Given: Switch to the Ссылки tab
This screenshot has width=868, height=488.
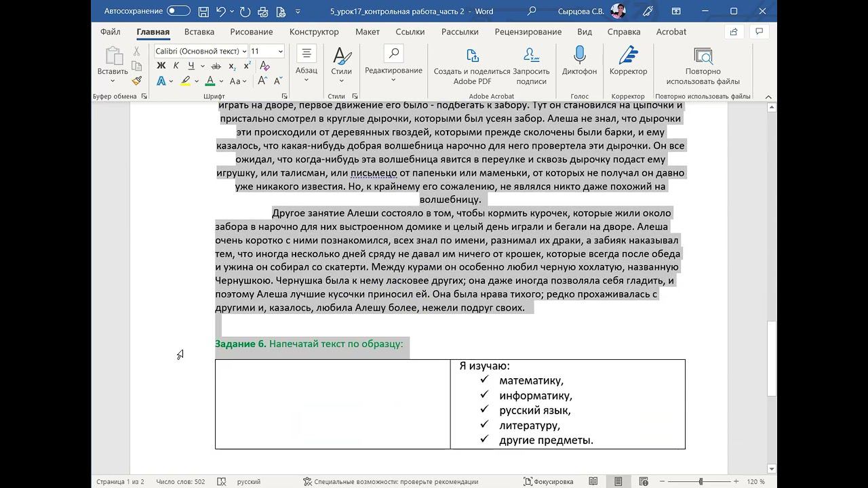Looking at the screenshot, I should (410, 32).
